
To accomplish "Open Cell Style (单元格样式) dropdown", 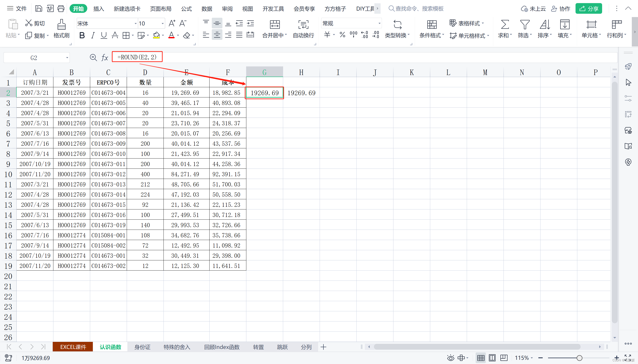I will tap(469, 35).
